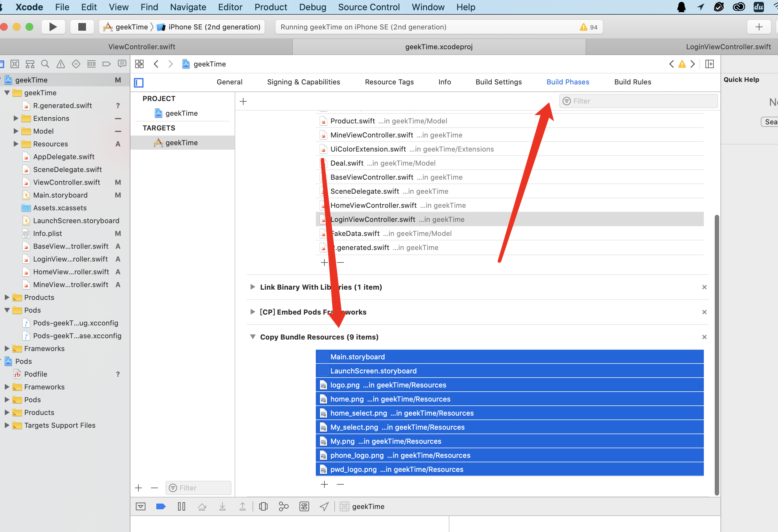Image resolution: width=778 pixels, height=532 pixels.
Task: Click the Run play button
Action: pyautogui.click(x=53, y=27)
